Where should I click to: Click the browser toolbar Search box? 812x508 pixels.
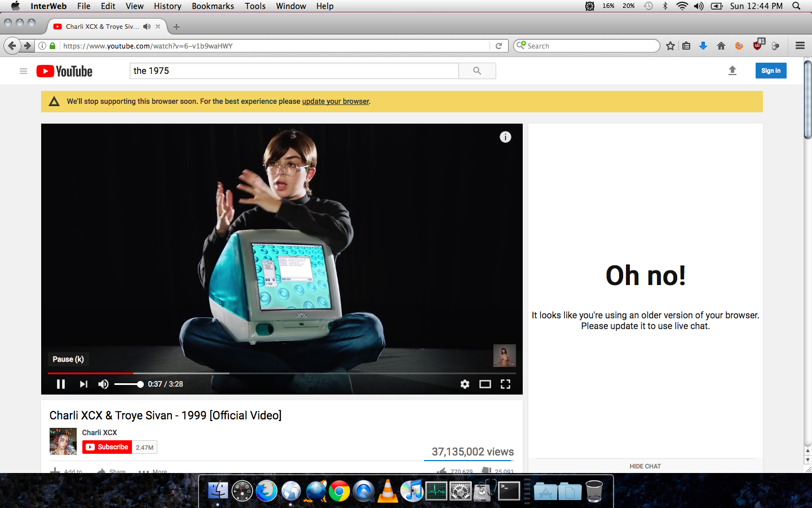tap(586, 46)
